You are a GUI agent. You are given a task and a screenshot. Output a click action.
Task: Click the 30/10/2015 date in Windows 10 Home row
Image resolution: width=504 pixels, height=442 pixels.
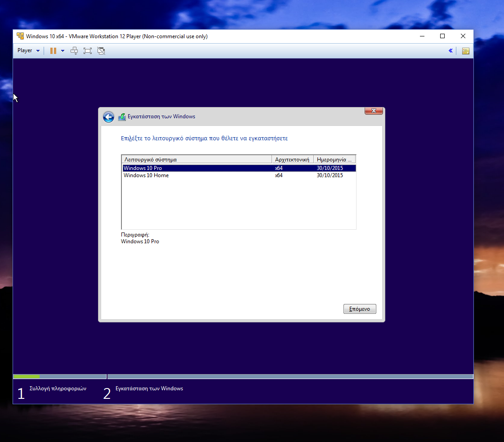click(330, 175)
